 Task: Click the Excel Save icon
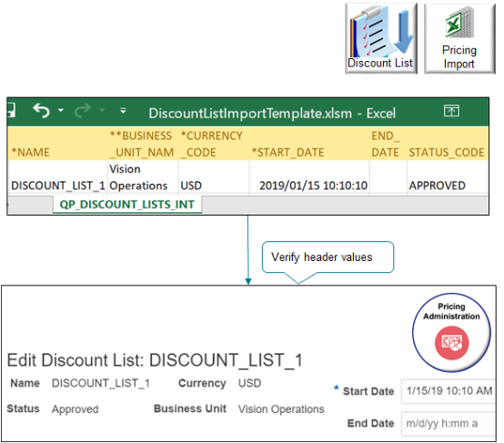coord(11,110)
